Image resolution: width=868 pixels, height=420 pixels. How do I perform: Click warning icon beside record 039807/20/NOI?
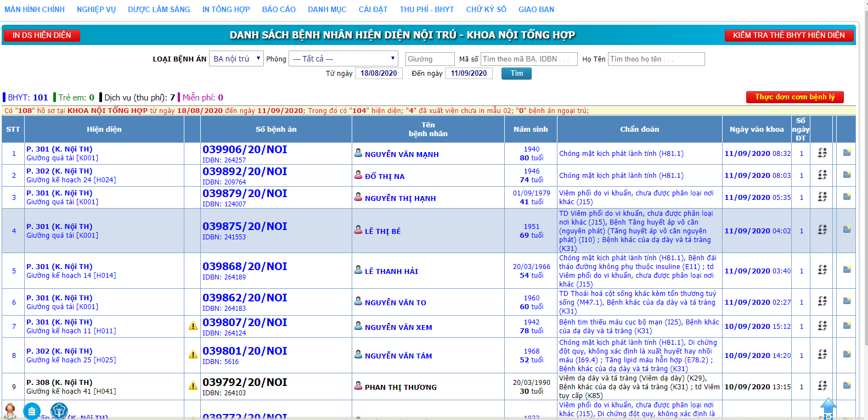pos(193,326)
